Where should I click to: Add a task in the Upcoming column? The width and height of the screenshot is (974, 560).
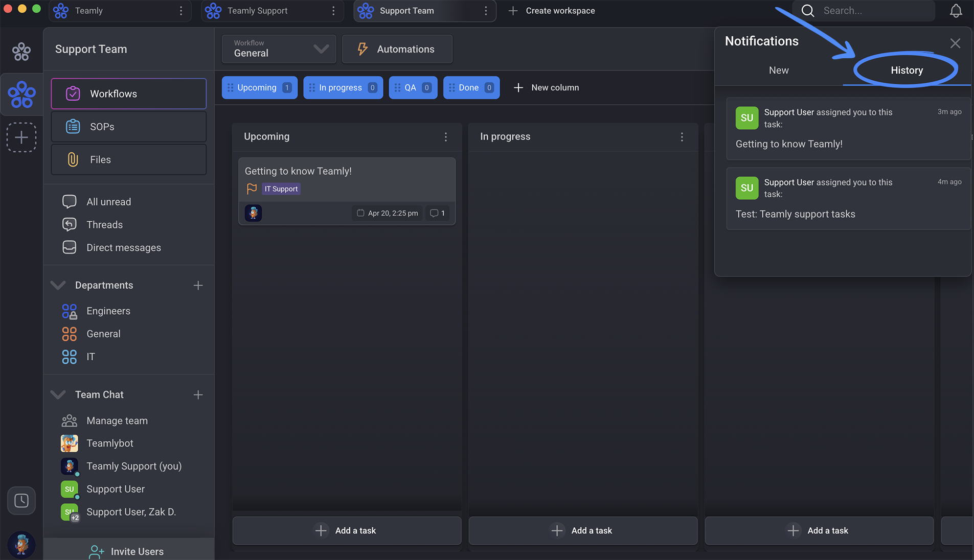point(347,530)
